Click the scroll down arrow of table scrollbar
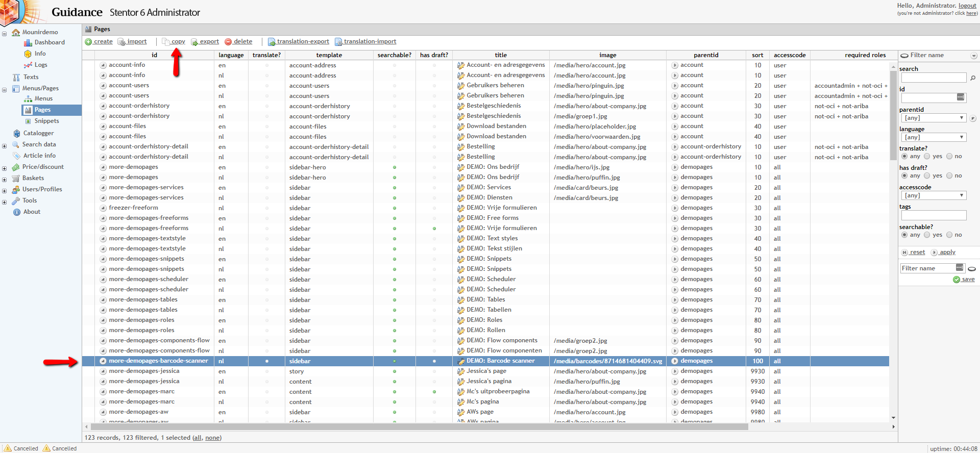Viewport: 980px width, 453px height. click(x=893, y=418)
